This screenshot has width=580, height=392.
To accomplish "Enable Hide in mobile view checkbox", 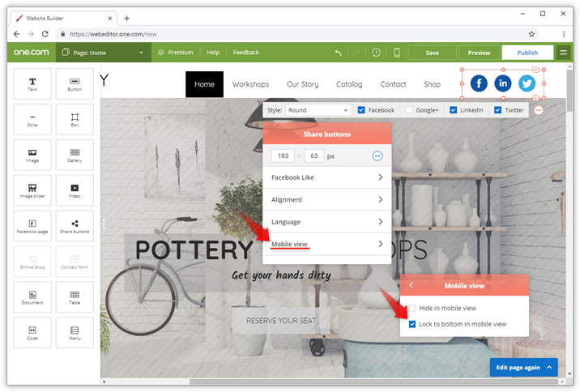I will click(x=413, y=308).
